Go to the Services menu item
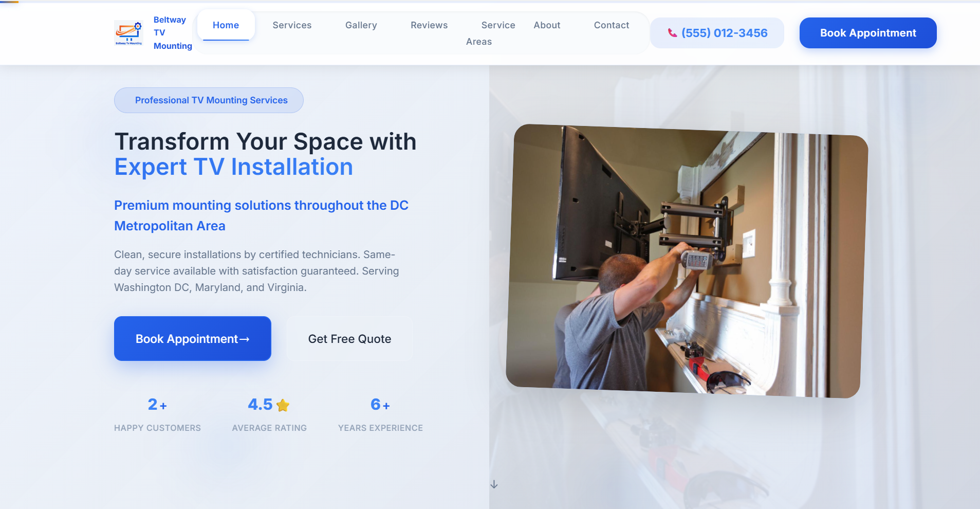 [292, 25]
